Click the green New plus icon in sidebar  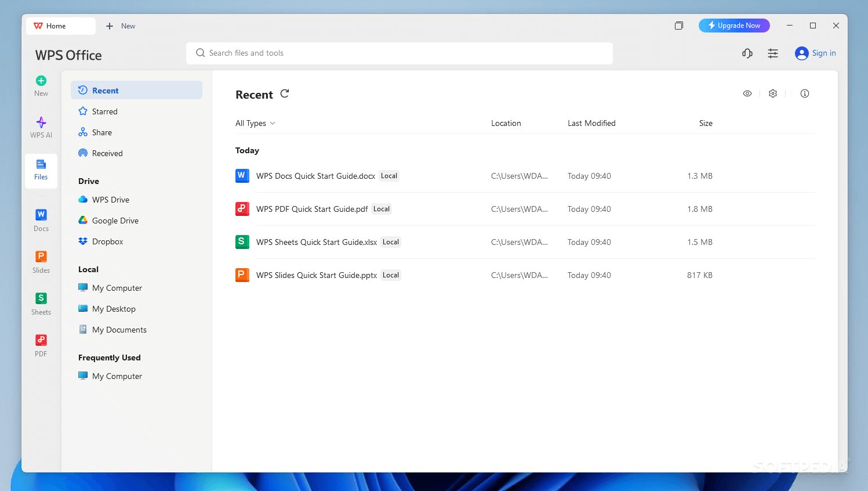coord(41,81)
